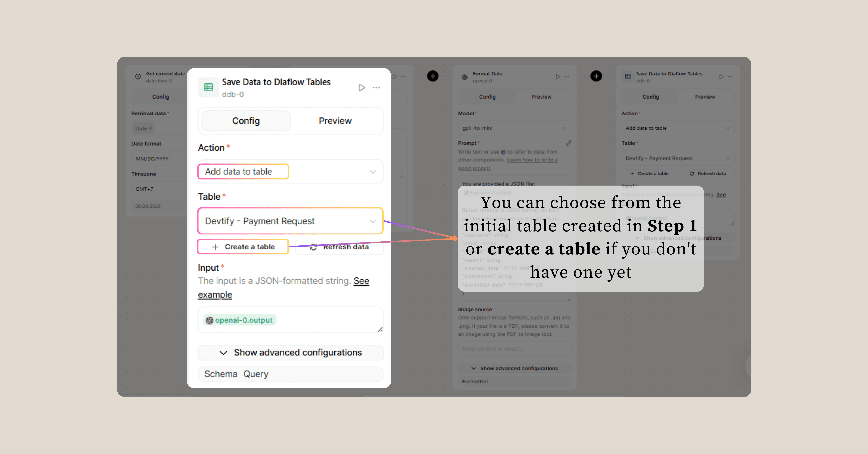Open more options menu of highlighted ddb-0 card

point(376,87)
